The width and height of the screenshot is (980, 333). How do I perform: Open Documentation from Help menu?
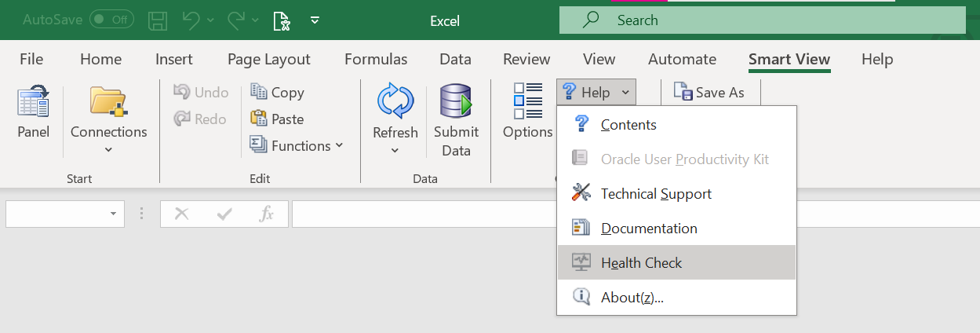coord(649,229)
